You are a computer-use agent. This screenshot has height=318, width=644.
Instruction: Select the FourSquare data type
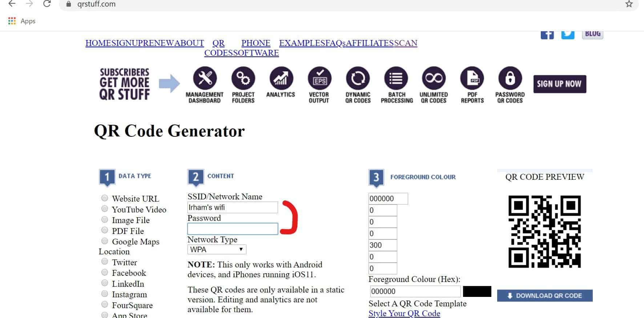point(105,304)
